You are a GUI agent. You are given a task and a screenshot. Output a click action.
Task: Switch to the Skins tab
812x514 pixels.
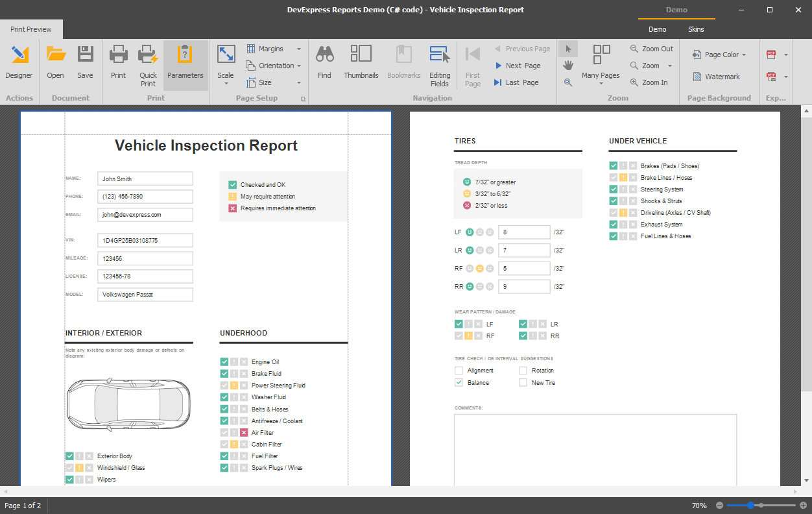click(696, 29)
